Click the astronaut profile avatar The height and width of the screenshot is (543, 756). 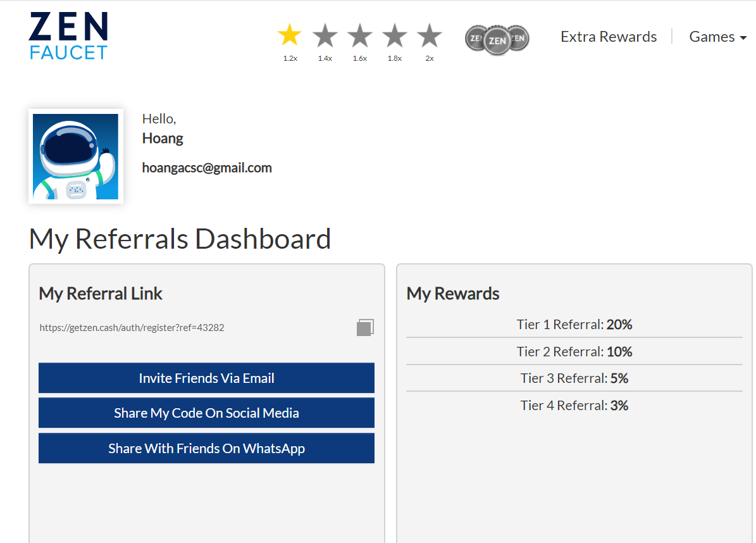coord(76,156)
